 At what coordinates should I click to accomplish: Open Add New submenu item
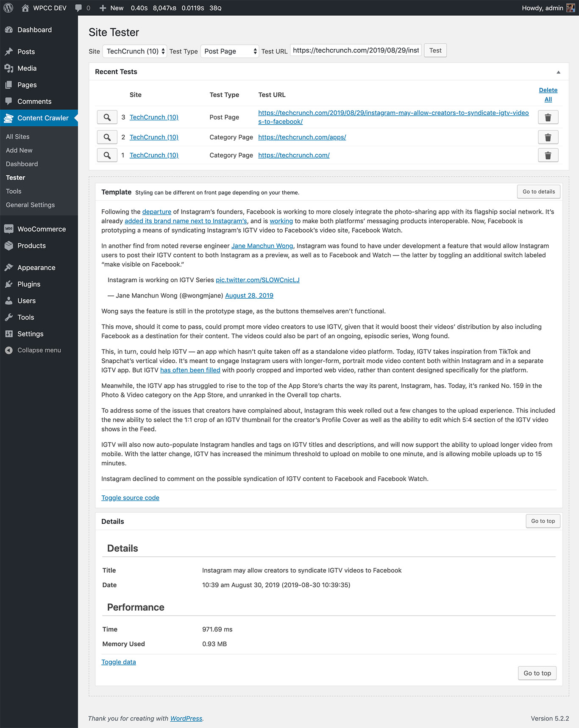tap(19, 150)
